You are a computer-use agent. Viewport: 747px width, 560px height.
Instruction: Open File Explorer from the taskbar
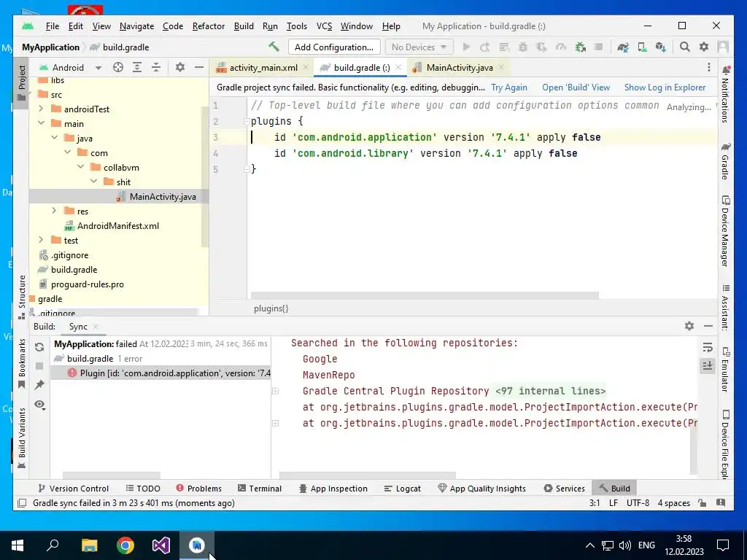[89, 545]
